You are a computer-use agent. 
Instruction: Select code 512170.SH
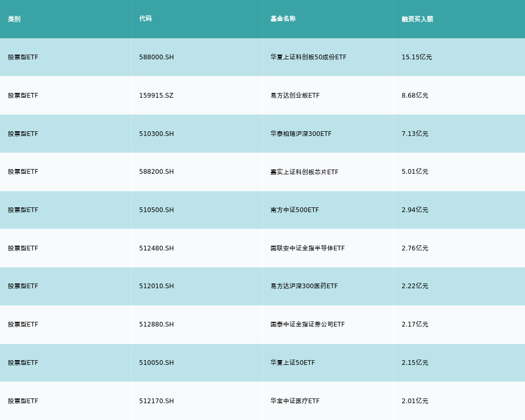tap(156, 401)
